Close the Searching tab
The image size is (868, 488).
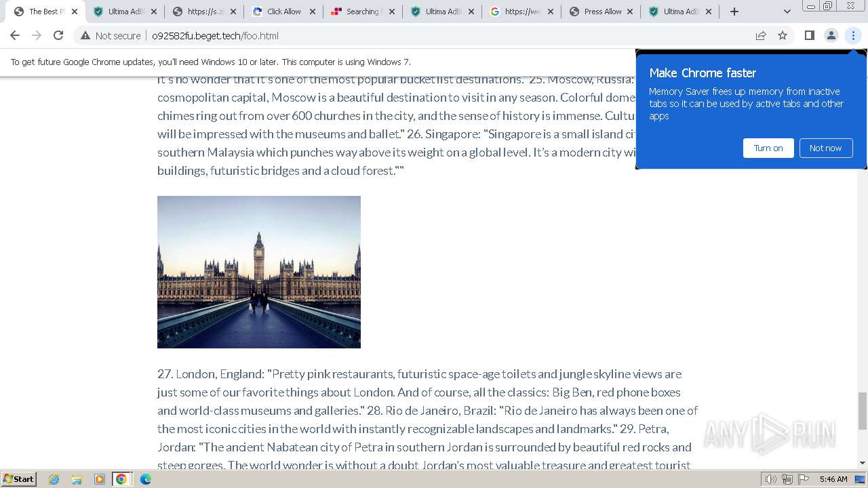click(392, 12)
